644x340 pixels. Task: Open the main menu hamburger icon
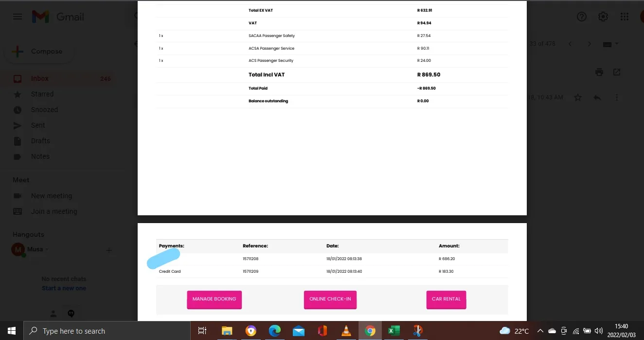18,17
